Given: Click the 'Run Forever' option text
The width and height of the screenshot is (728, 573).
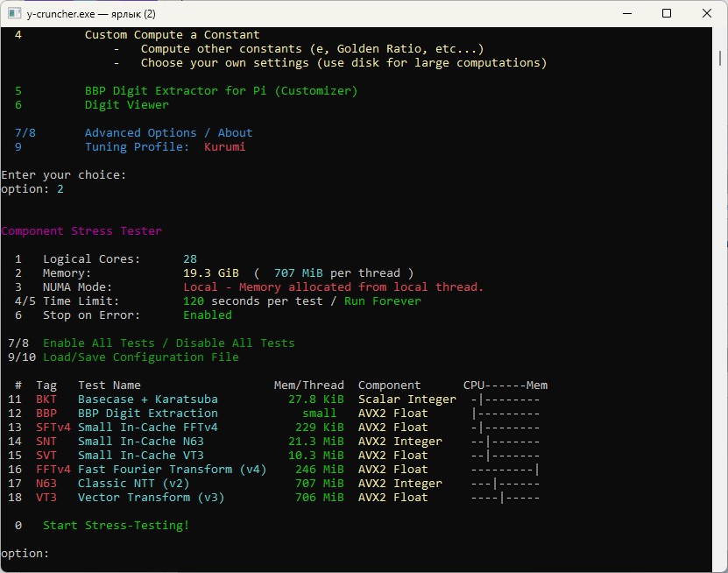Looking at the screenshot, I should [x=383, y=301].
